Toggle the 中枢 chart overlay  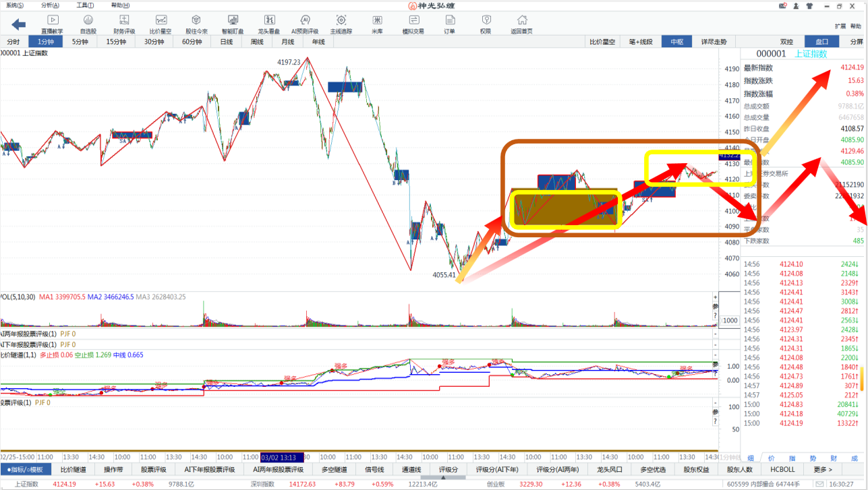pyautogui.click(x=676, y=42)
